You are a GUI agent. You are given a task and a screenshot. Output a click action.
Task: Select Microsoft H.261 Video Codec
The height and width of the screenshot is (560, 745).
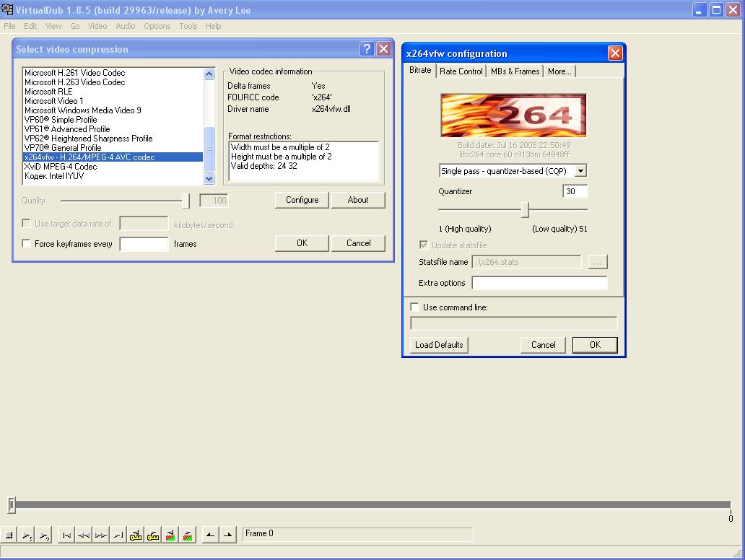[x=113, y=73]
